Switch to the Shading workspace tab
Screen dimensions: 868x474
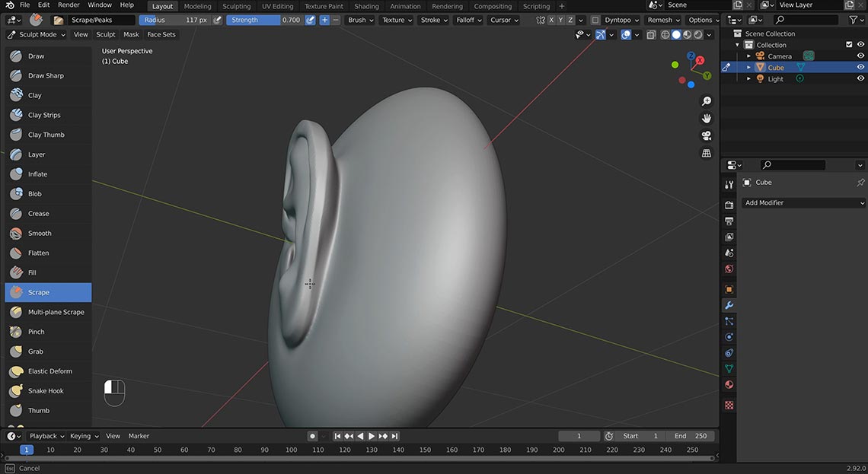366,6
